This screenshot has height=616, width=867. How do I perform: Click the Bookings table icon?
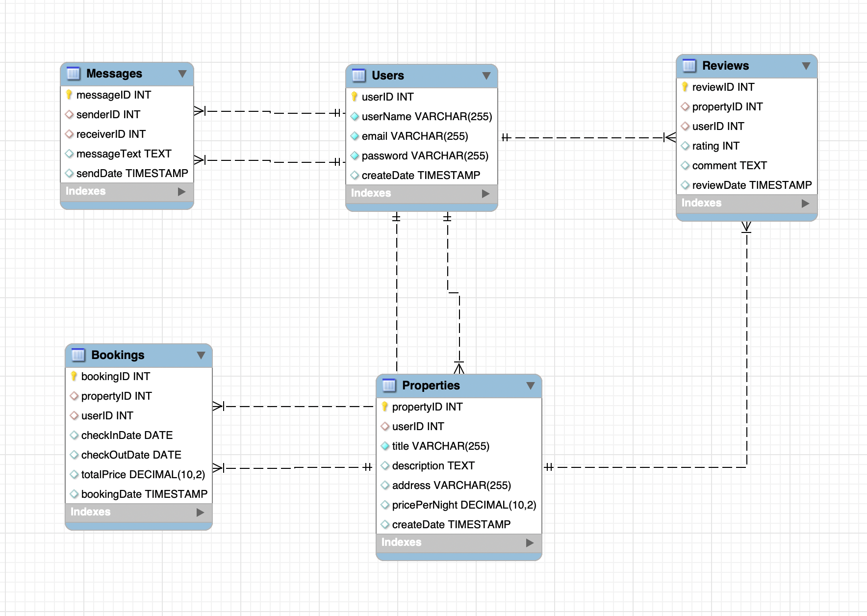point(78,355)
